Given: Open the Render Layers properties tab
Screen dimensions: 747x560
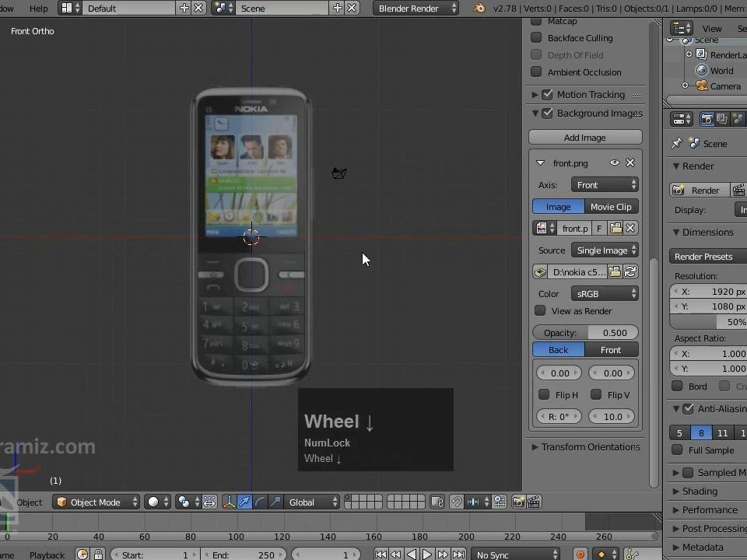Looking at the screenshot, I should [x=722, y=119].
